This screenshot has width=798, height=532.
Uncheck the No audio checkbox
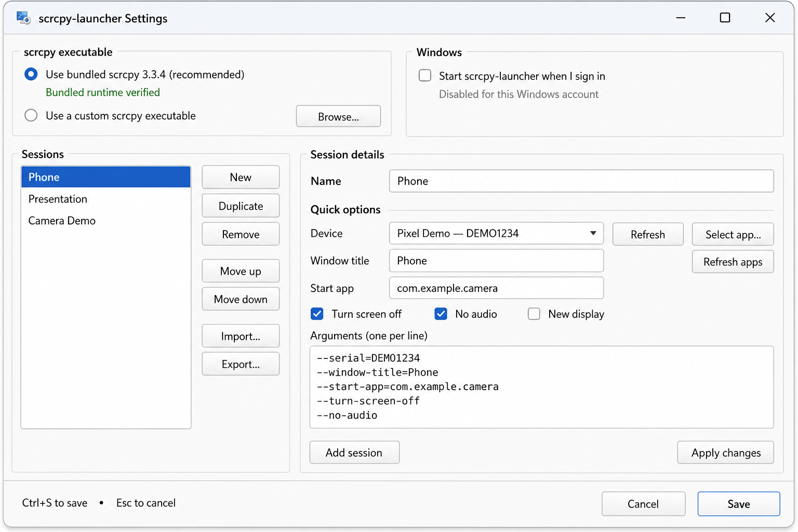tap(441, 314)
